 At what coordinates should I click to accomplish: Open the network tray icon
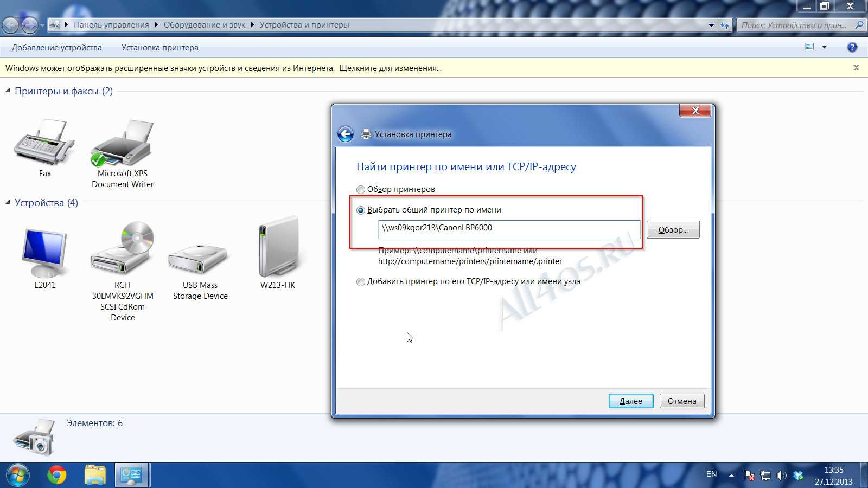pyautogui.click(x=765, y=476)
